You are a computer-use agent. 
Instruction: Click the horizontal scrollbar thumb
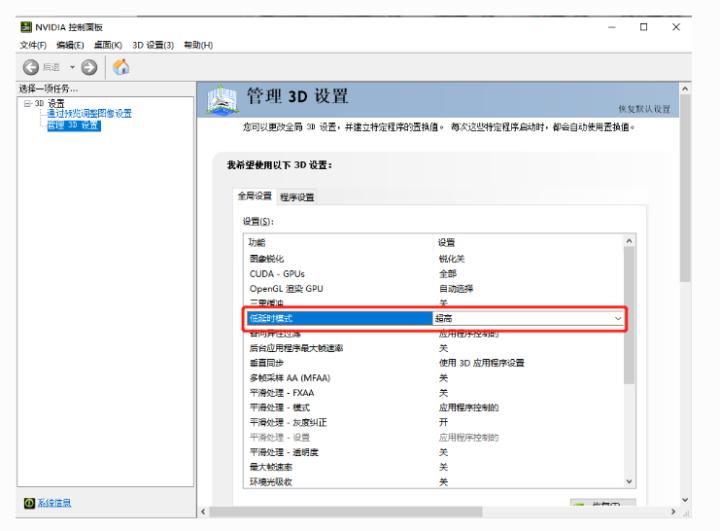(346, 512)
